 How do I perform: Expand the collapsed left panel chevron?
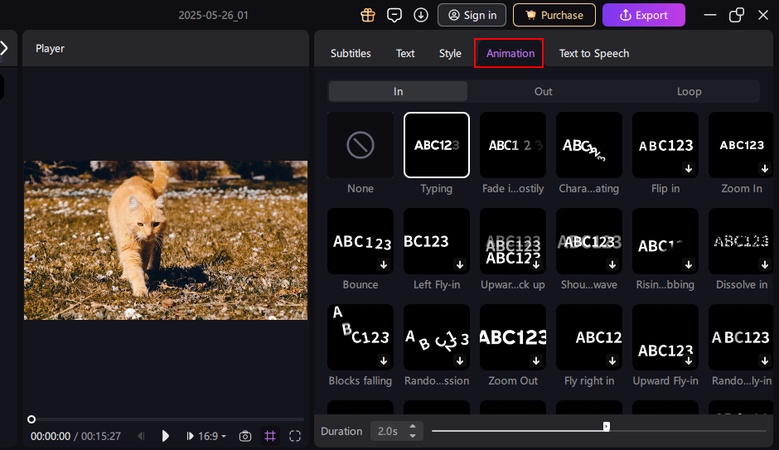point(4,48)
